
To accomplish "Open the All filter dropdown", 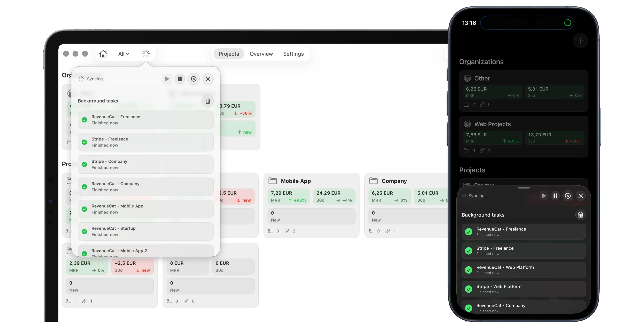I will click(x=123, y=54).
